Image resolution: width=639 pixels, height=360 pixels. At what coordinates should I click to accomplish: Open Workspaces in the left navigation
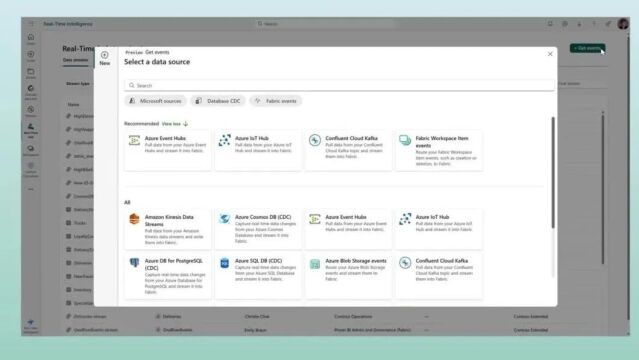click(31, 150)
